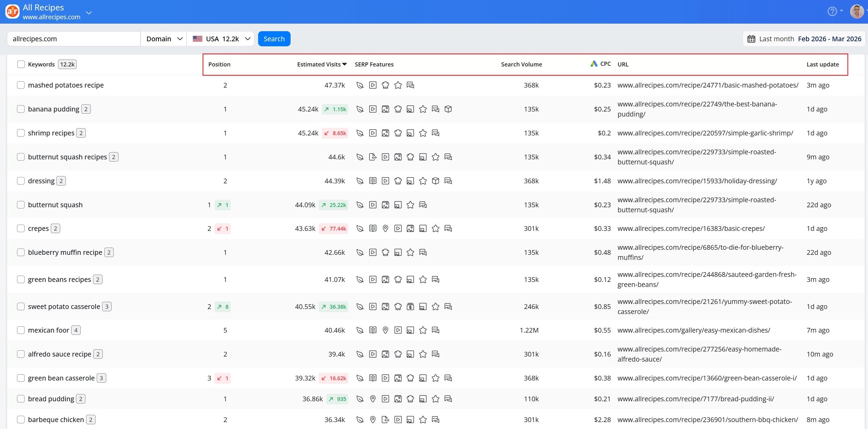
Task: Sort by Last update column header
Action: coord(823,64)
